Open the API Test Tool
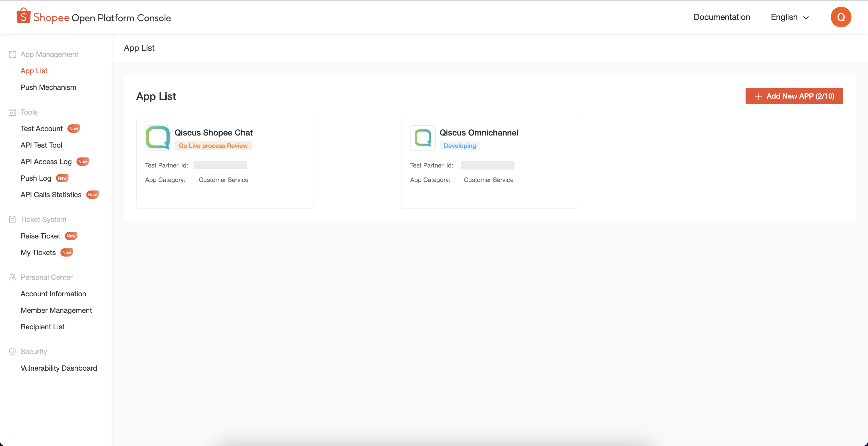868x446 pixels. point(41,145)
